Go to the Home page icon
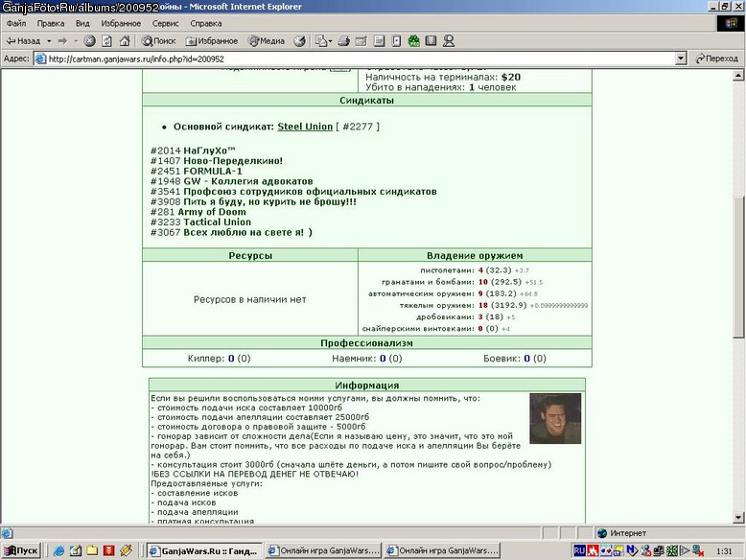 tap(125, 41)
